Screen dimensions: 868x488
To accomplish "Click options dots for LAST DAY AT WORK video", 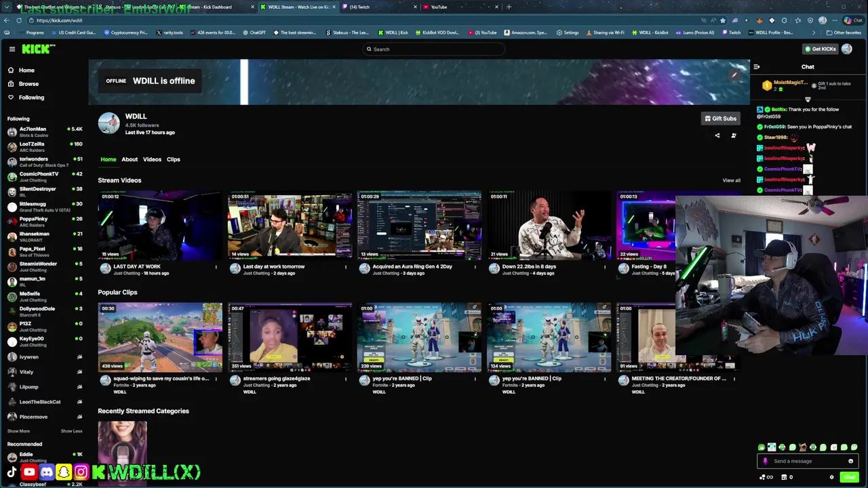I will point(216,267).
